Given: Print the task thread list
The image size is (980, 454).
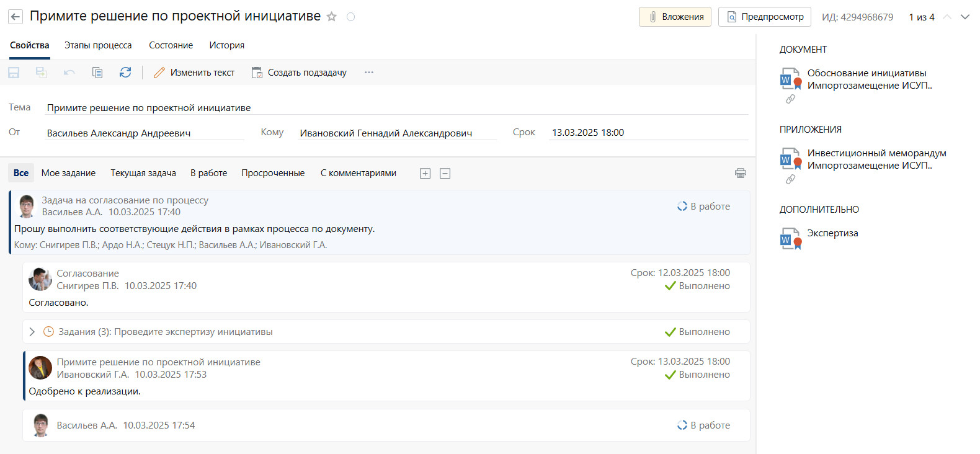Looking at the screenshot, I should coord(740,173).
